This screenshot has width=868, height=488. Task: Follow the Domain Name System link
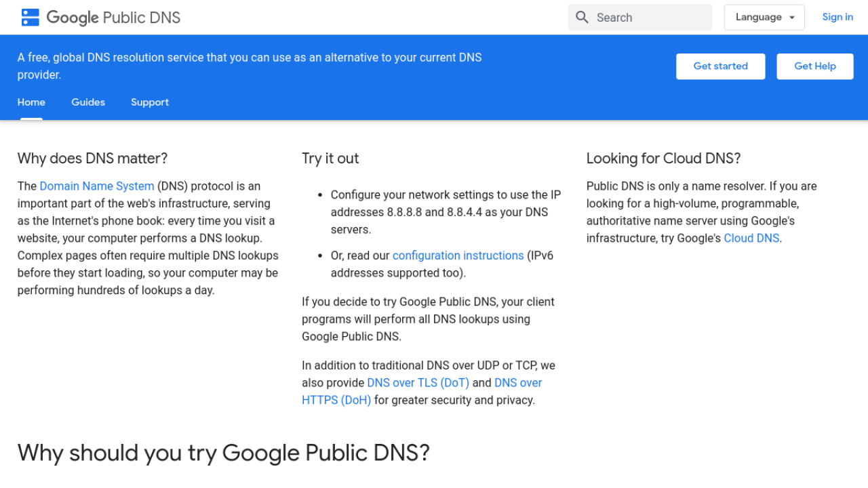(x=97, y=186)
